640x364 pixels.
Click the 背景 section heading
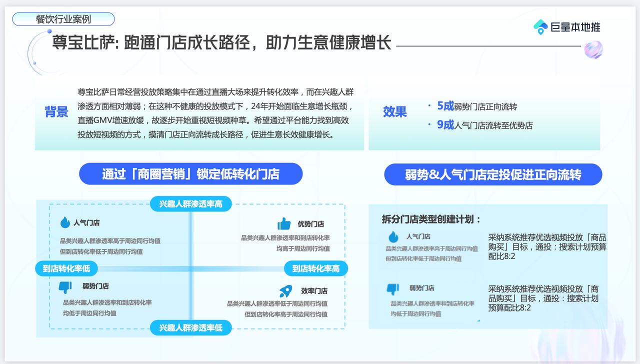click(x=56, y=112)
